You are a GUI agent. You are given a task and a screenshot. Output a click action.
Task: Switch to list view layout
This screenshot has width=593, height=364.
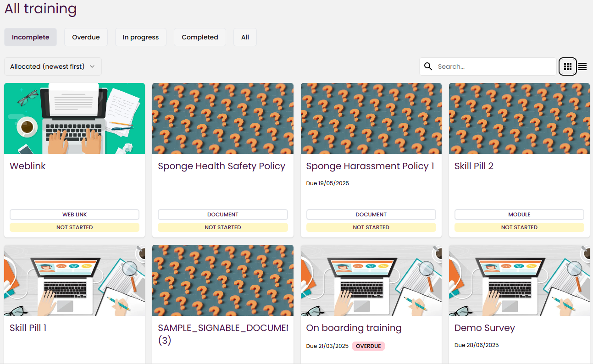pos(582,66)
